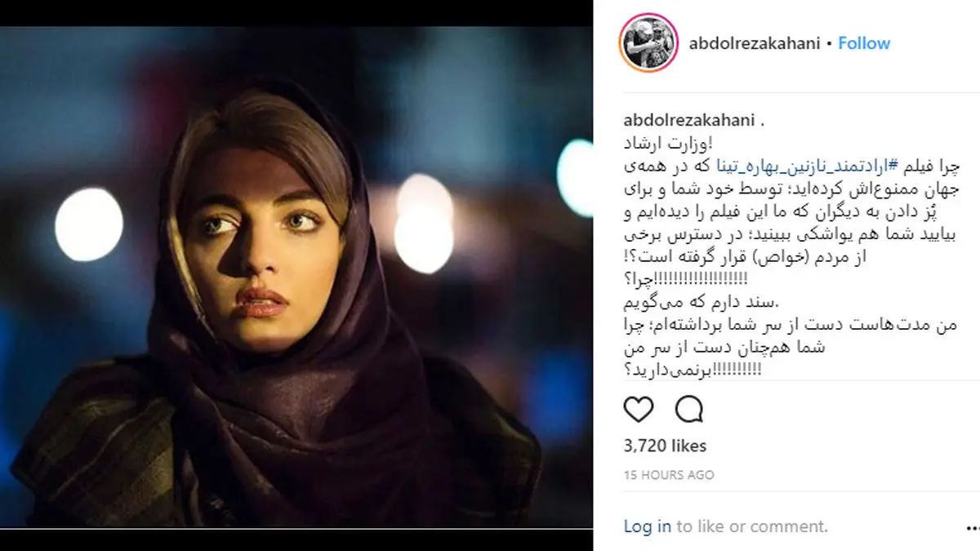980x551 pixels.
Task: Open the 15 HOURS AGO timestamp
Action: pos(669,474)
